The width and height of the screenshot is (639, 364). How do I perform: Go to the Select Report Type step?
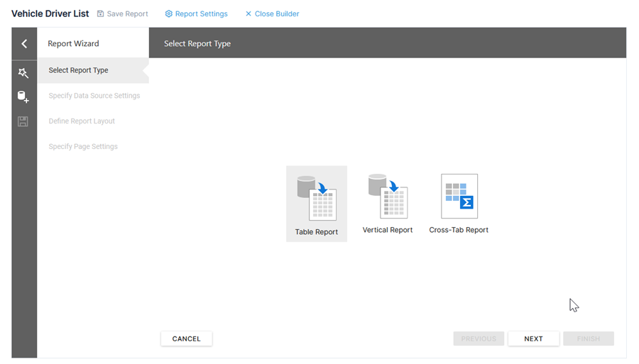(x=78, y=70)
